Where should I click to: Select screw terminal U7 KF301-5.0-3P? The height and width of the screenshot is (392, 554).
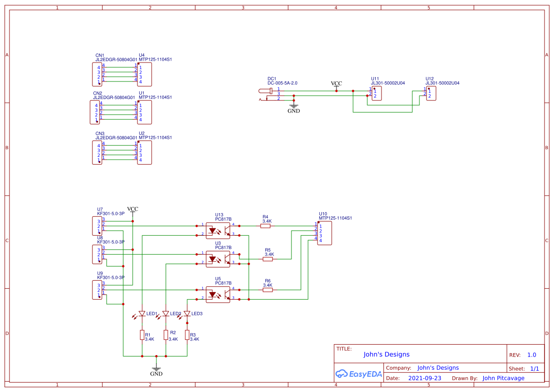[98, 226]
